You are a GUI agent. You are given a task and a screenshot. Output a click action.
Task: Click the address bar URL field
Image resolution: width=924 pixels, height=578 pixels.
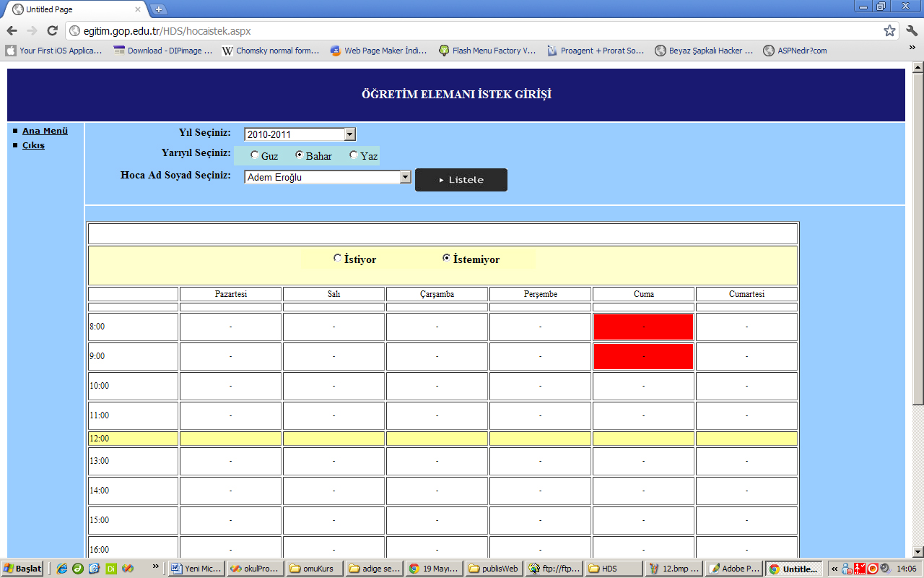469,31
